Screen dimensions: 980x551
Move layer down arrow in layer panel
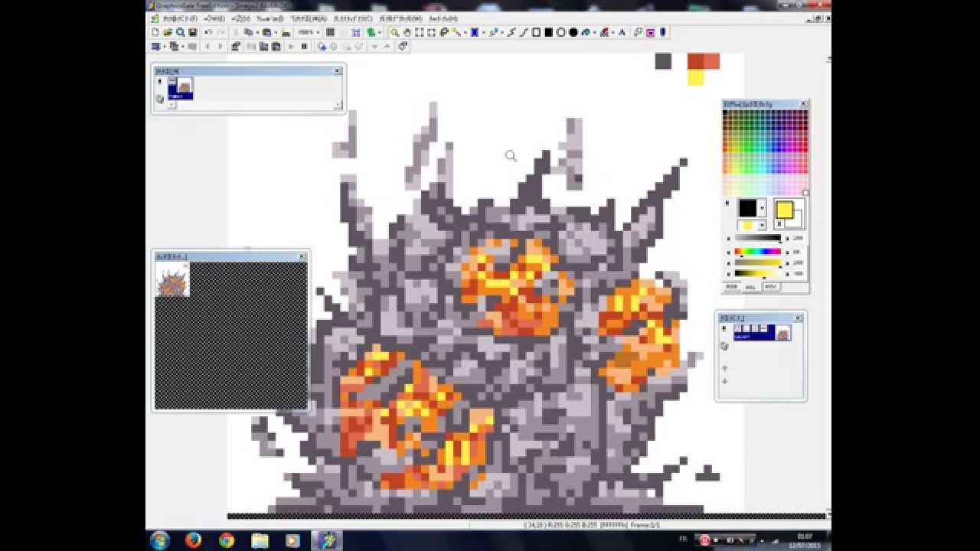pyautogui.click(x=724, y=381)
